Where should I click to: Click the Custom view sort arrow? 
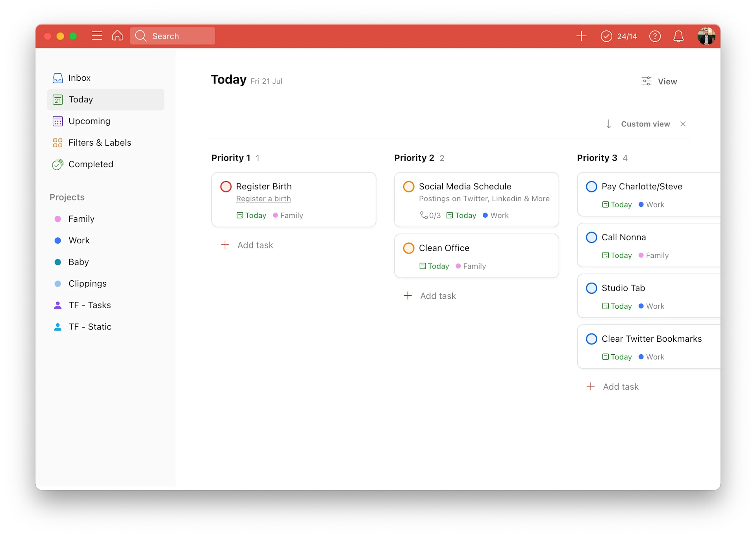[x=608, y=124]
